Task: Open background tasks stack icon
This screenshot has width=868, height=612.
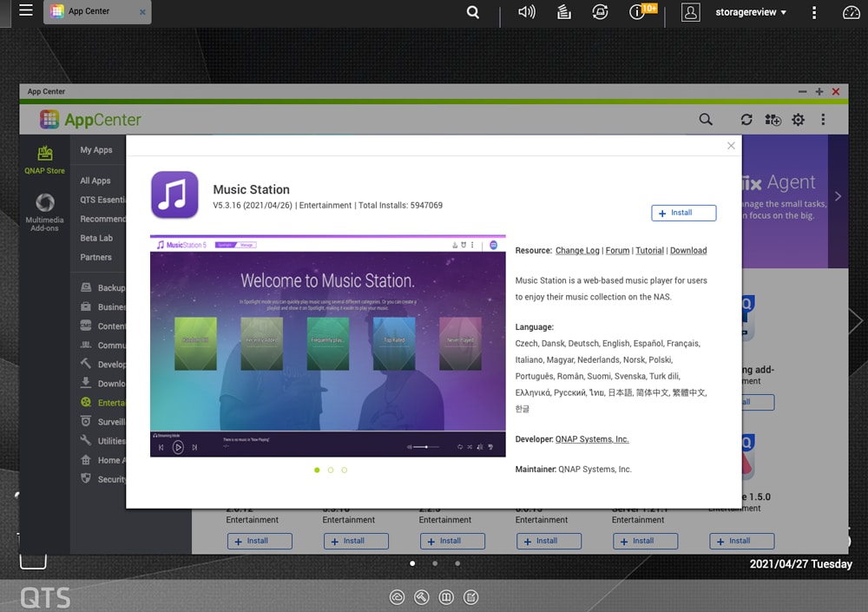Action: pyautogui.click(x=563, y=11)
